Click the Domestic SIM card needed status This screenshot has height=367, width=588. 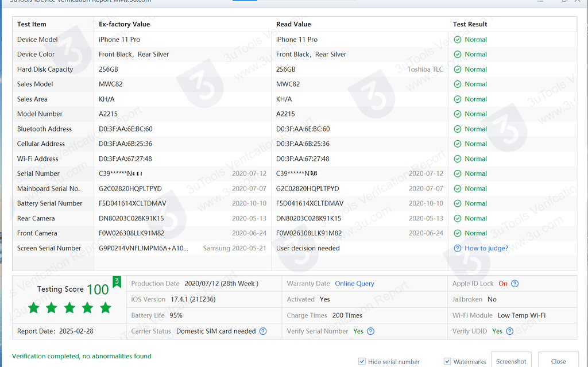216,331
